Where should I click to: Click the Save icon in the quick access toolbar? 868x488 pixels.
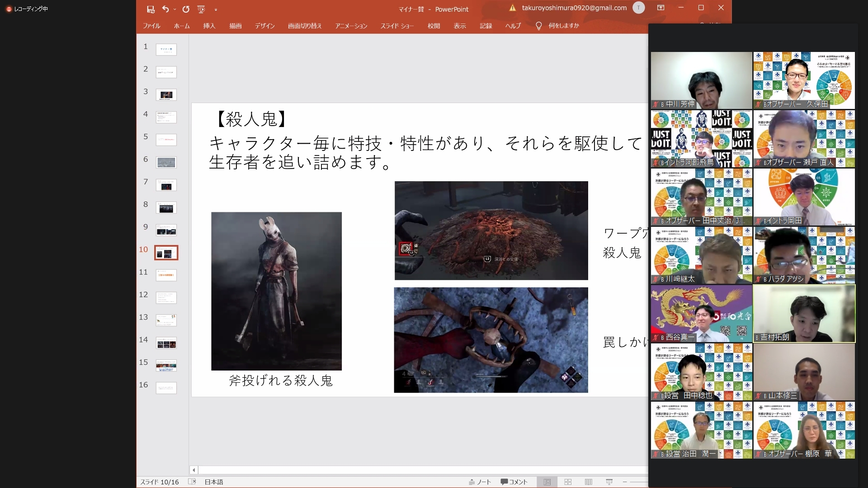[x=151, y=9]
